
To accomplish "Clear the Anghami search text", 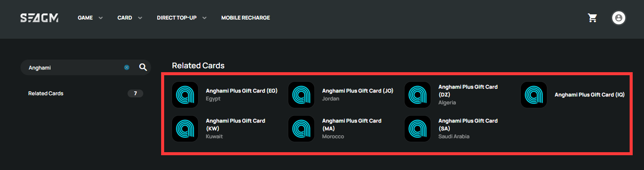I will (127, 67).
